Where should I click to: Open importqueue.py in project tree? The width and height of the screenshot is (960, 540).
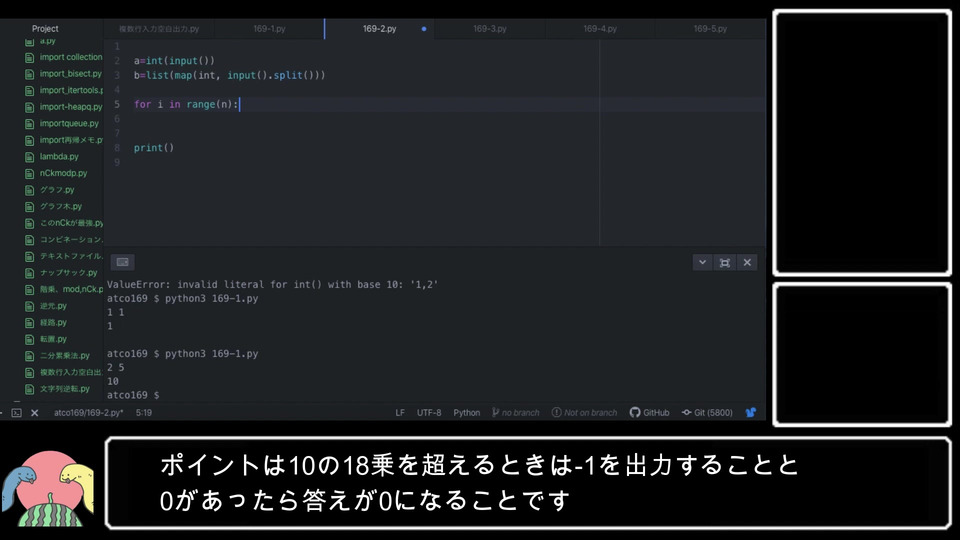(x=69, y=123)
